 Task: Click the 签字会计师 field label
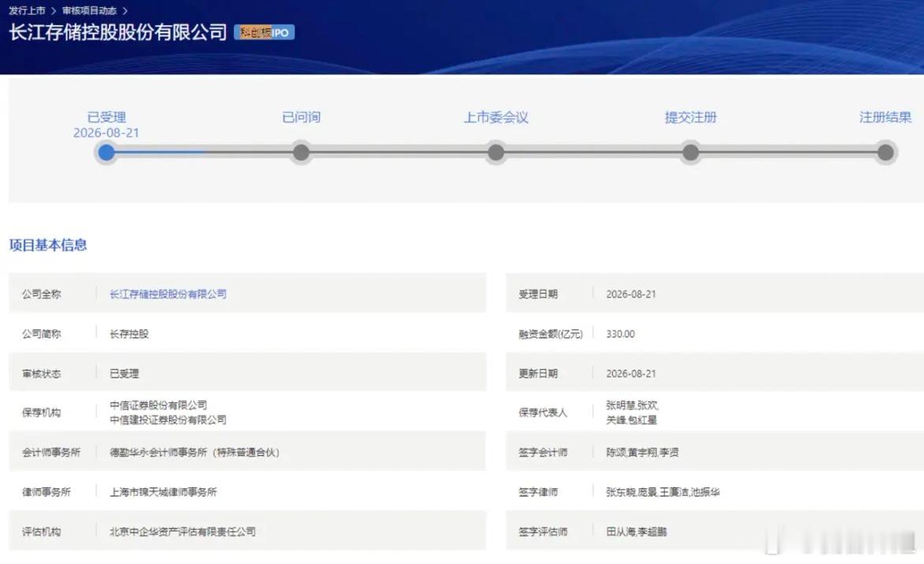(543, 452)
